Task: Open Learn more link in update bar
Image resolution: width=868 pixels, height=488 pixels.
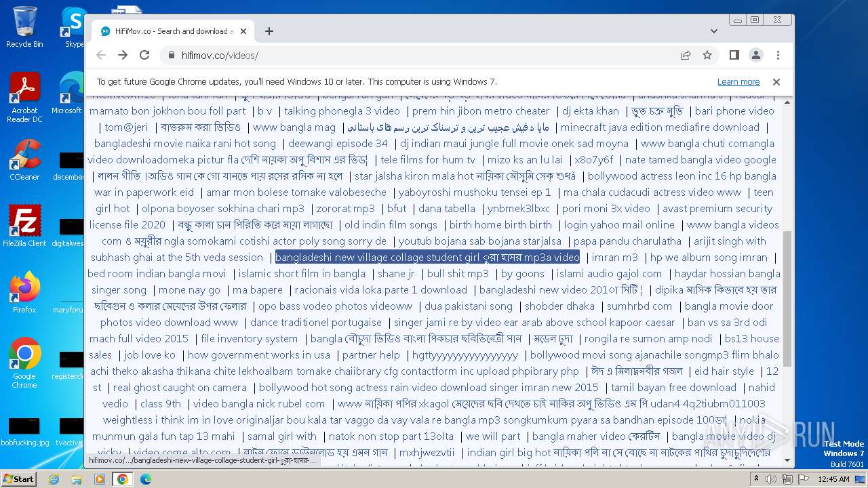Action: tap(738, 81)
